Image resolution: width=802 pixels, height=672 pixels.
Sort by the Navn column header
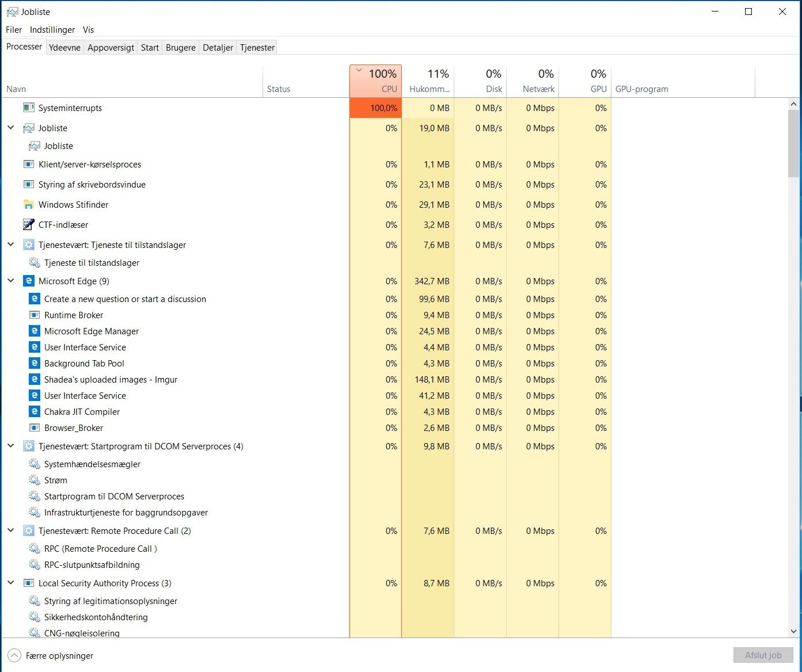tap(132, 81)
